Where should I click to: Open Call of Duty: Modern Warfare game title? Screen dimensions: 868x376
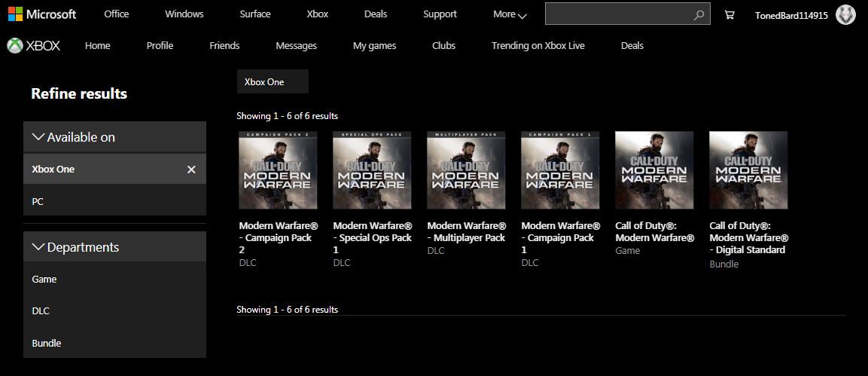click(x=655, y=232)
